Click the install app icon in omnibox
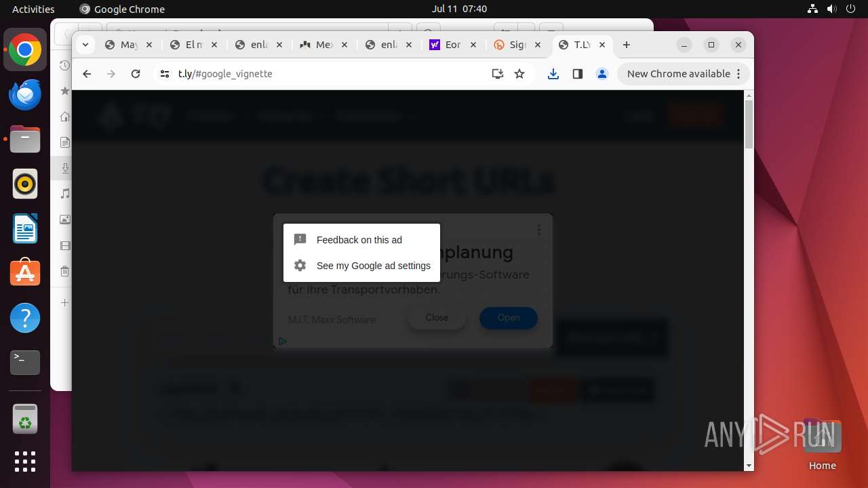 tap(498, 74)
